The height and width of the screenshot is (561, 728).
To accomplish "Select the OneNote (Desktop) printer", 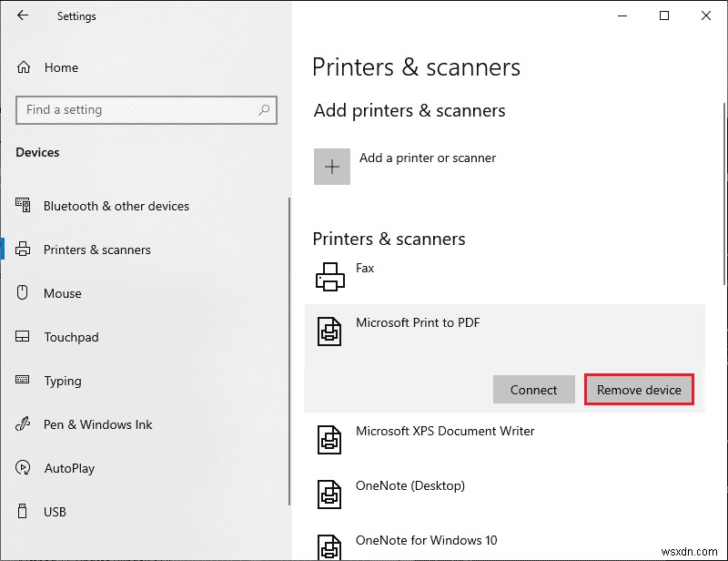I will (328, 494).
